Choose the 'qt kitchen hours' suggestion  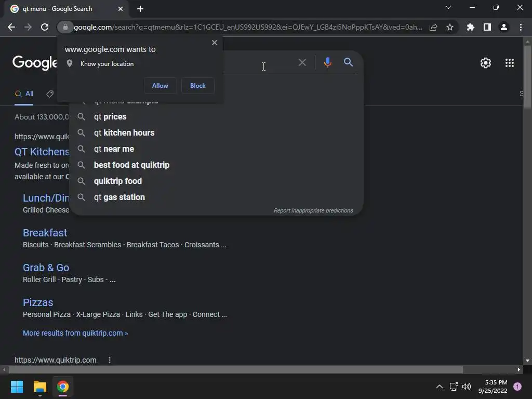pos(216,132)
